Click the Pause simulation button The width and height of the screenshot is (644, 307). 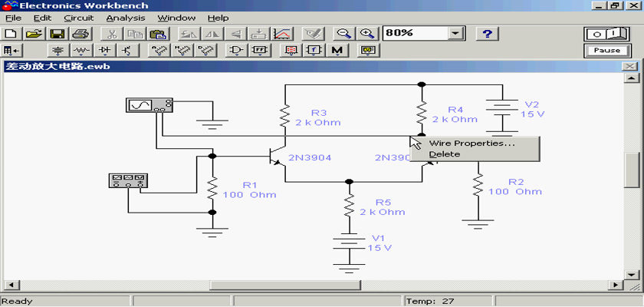click(607, 51)
